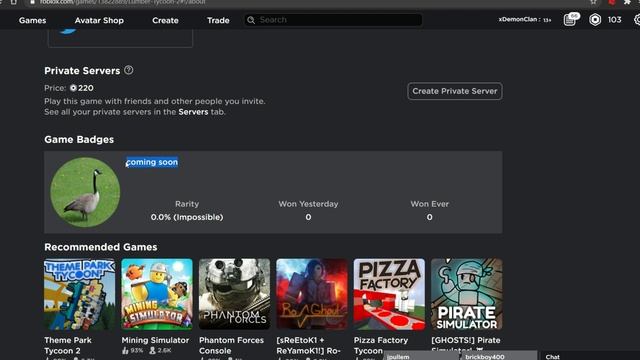640x360 pixels.
Task: Click the search magnifier icon
Action: coord(251,20)
